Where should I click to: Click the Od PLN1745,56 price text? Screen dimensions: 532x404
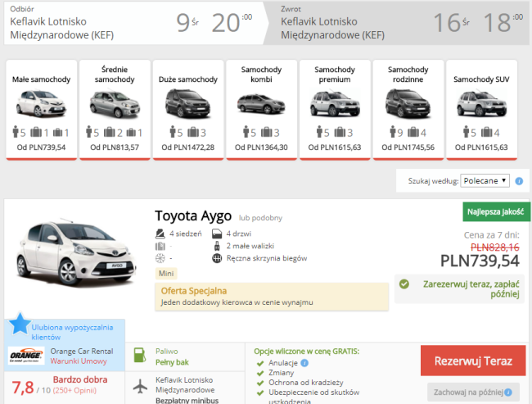tap(408, 148)
